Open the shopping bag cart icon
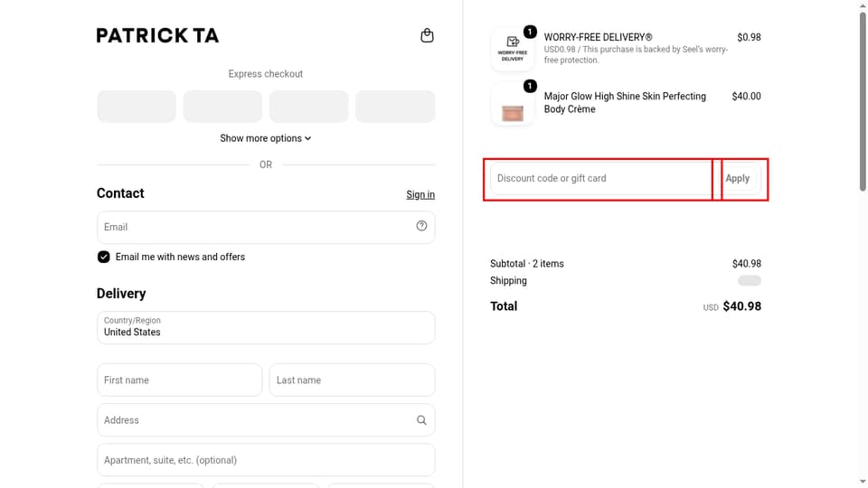 tap(427, 35)
